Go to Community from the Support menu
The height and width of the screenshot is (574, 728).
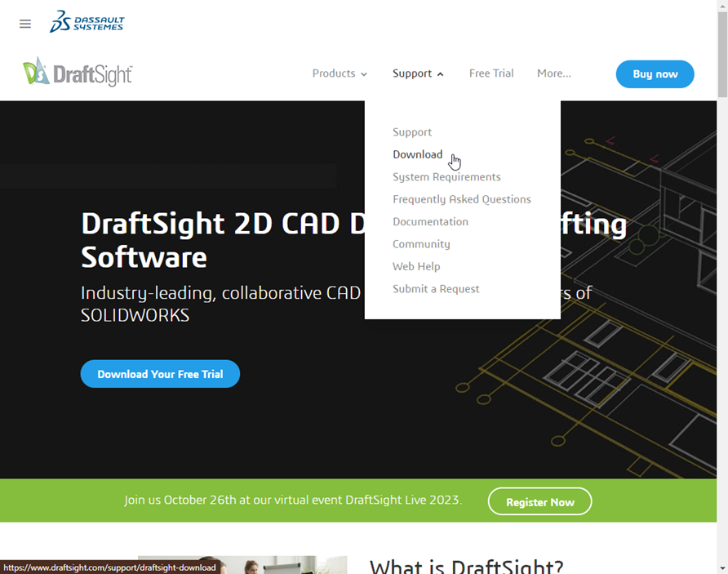tap(421, 244)
